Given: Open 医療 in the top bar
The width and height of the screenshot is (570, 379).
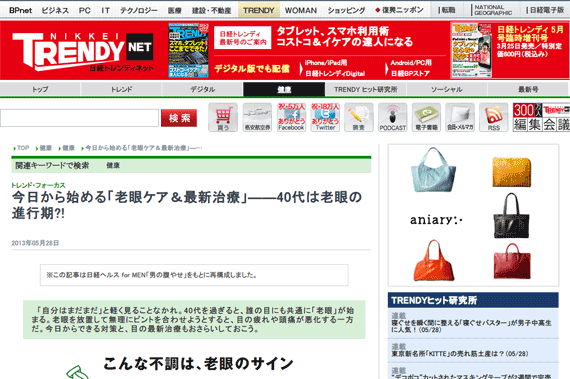Looking at the screenshot, I should coord(174,11).
